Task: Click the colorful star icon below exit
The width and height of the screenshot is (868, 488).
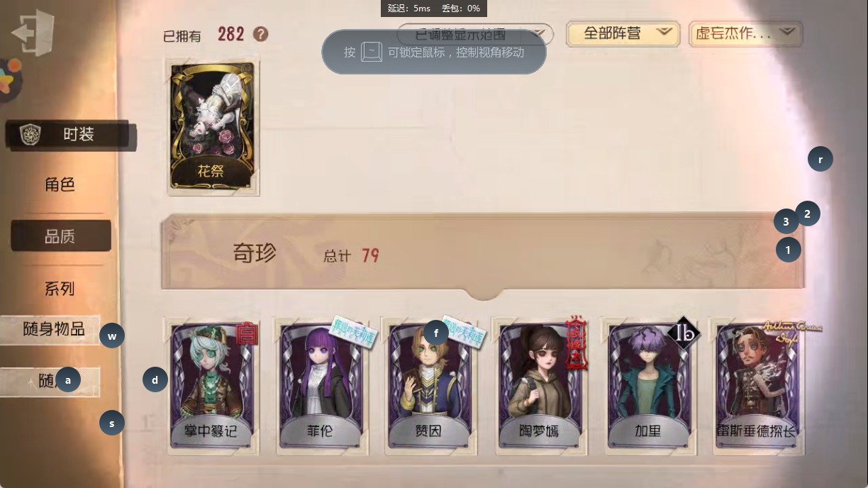Action: click(x=9, y=78)
